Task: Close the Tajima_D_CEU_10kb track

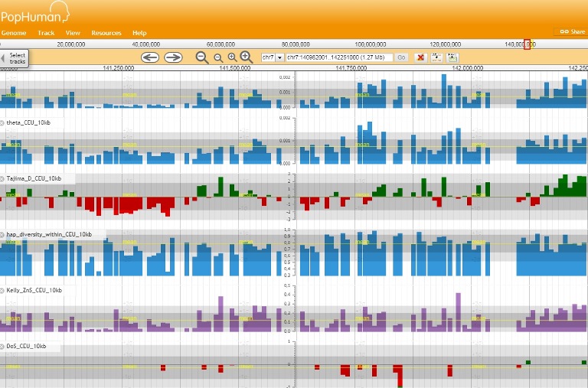Action: 2,178
